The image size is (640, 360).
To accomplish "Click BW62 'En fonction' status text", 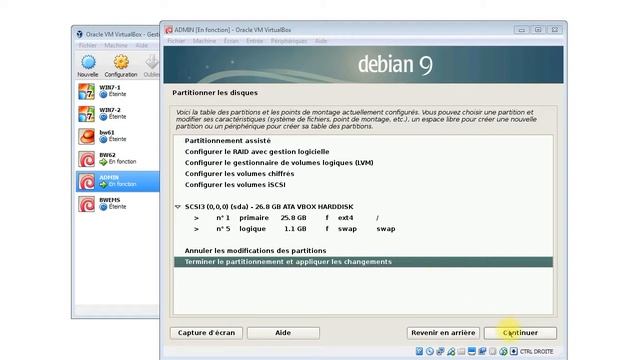I will point(122,162).
